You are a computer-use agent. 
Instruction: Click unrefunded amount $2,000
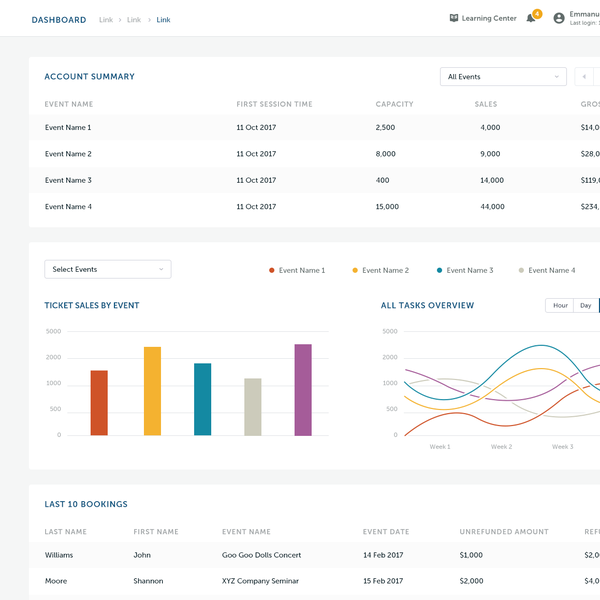[x=471, y=581]
